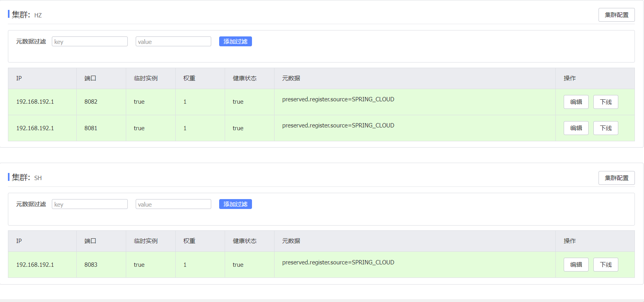Click 下线 for port 8082 instance
This screenshot has width=644, height=302.
(606, 102)
